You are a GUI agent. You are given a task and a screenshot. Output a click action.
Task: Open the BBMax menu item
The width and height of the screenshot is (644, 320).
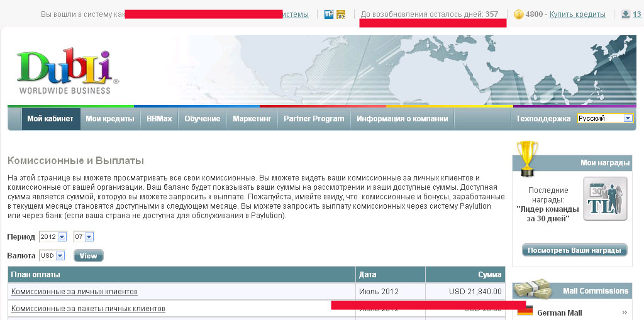tap(159, 118)
